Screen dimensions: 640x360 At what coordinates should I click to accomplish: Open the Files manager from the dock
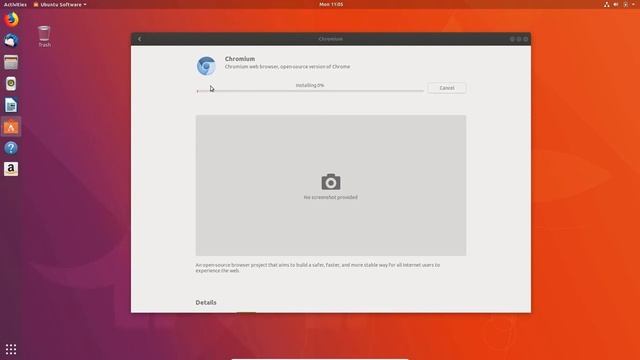[11, 62]
